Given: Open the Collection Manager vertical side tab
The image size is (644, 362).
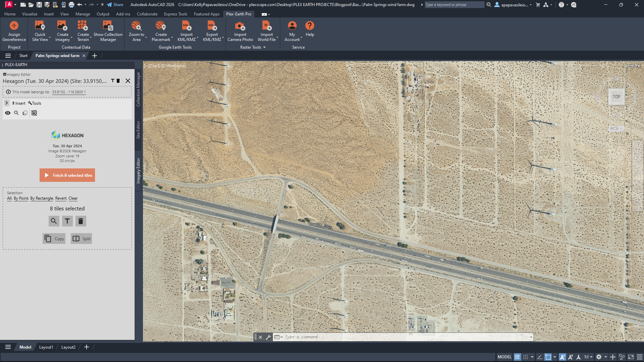Looking at the screenshot, I should [138, 90].
